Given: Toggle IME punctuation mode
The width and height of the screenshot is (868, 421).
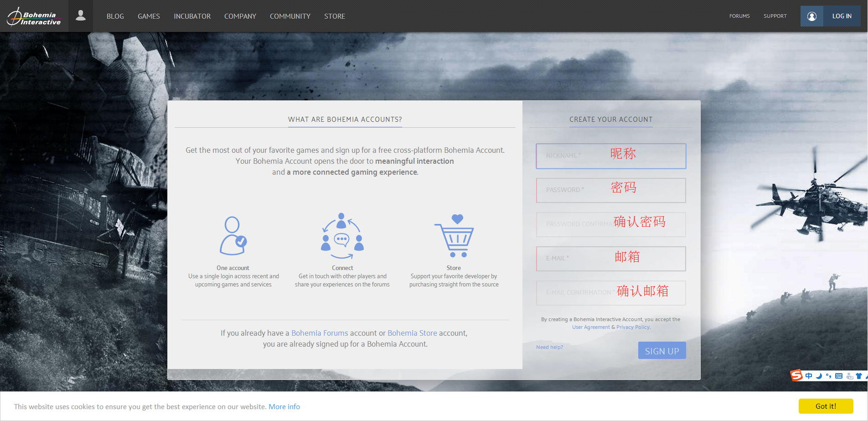Looking at the screenshot, I should pos(828,376).
